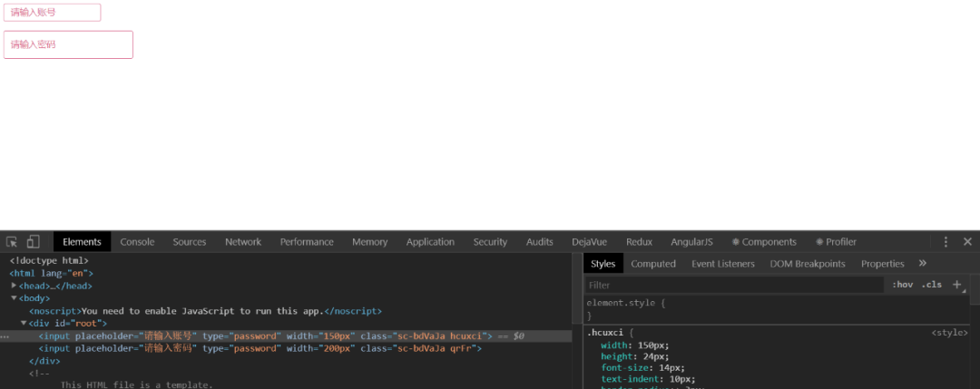This screenshot has height=389, width=980.
Task: Switch to the Computed sub-tab
Action: [653, 264]
